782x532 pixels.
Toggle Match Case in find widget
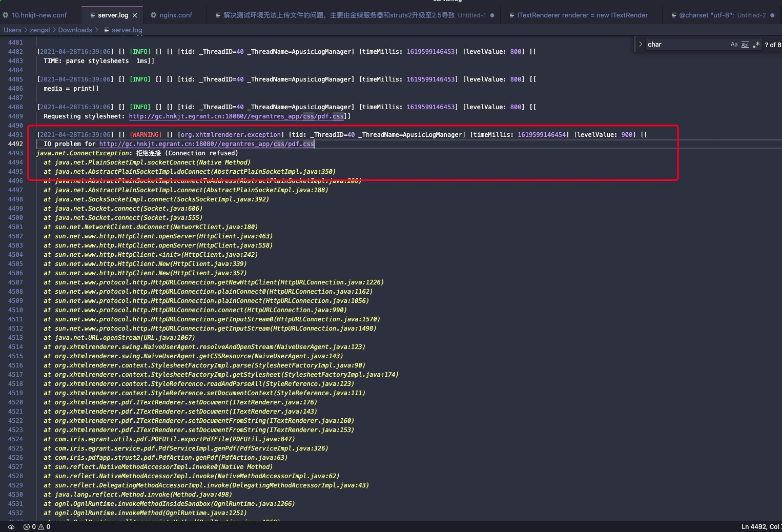click(734, 45)
